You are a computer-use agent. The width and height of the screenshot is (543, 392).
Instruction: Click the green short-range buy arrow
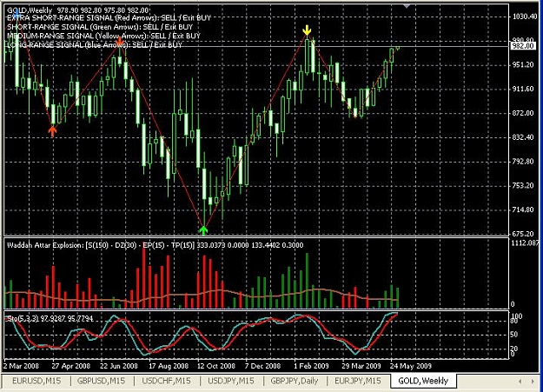(x=203, y=230)
